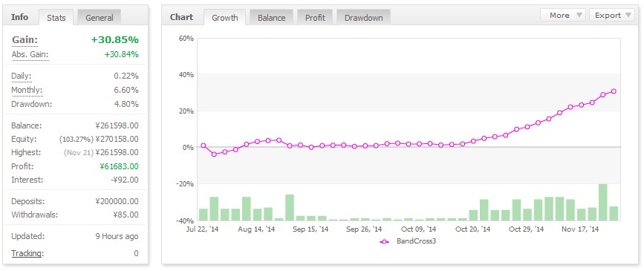Click the Oct 09, '14 axis label

point(418,229)
